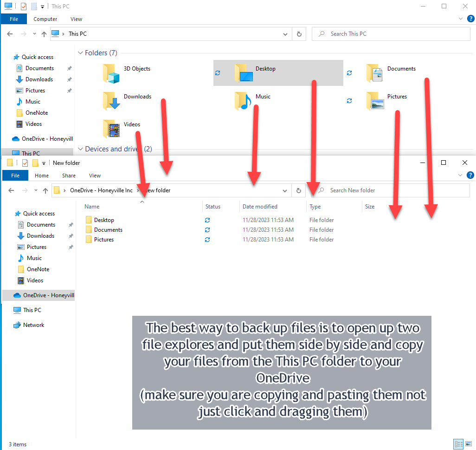Open Quick access in the lower window sidebar
The image size is (476, 450).
(x=35, y=214)
